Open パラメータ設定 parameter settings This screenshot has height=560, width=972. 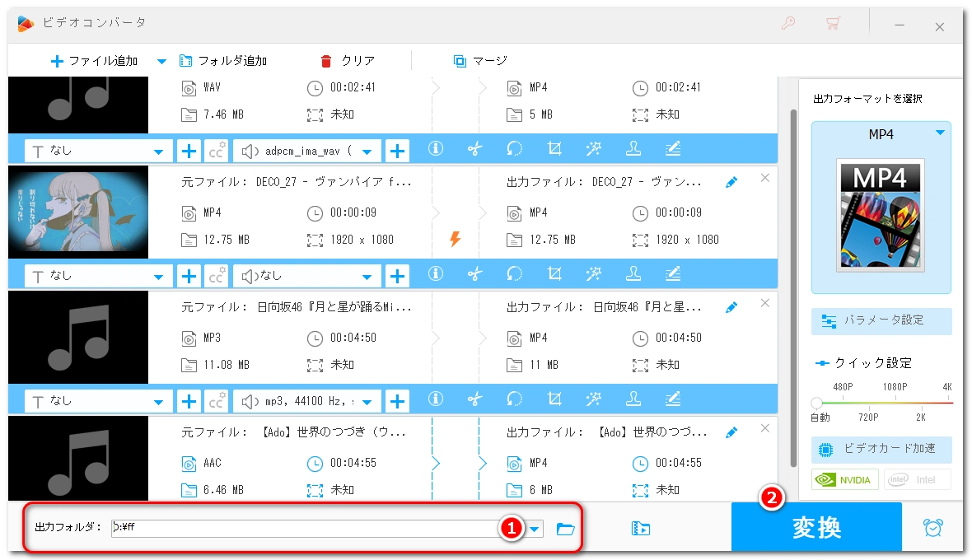(881, 320)
